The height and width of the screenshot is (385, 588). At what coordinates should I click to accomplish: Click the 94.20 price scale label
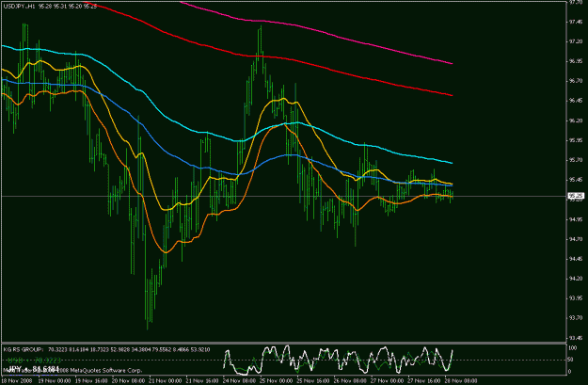click(x=576, y=279)
